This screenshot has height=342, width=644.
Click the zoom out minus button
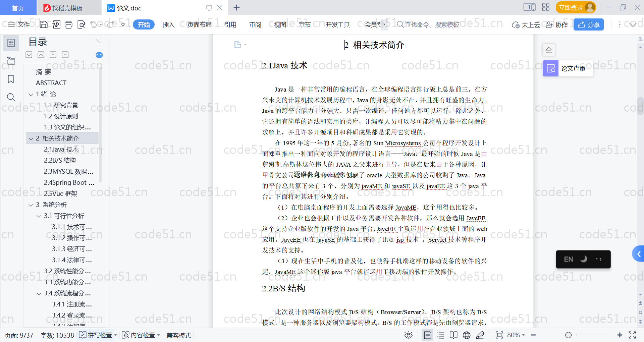(533, 335)
